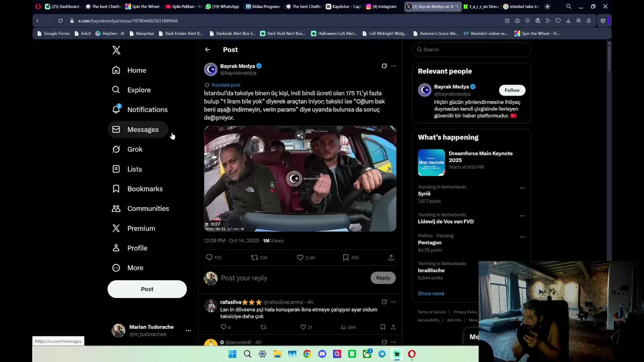The image size is (644, 362).
Task: Open Chrome from the taskbar
Action: (307, 354)
